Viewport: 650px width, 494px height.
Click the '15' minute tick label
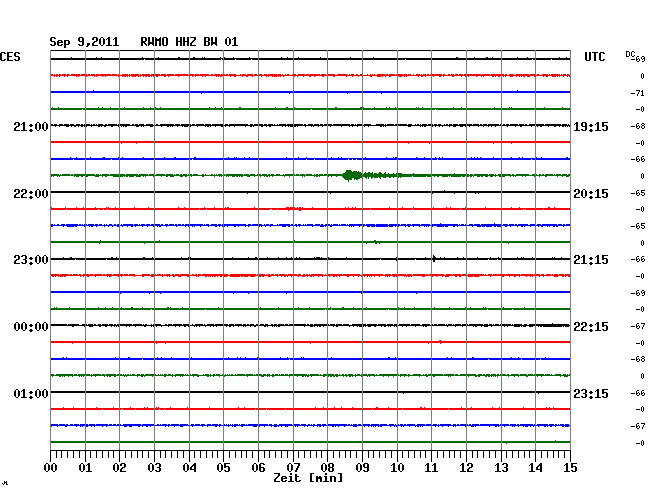pyautogui.click(x=570, y=467)
